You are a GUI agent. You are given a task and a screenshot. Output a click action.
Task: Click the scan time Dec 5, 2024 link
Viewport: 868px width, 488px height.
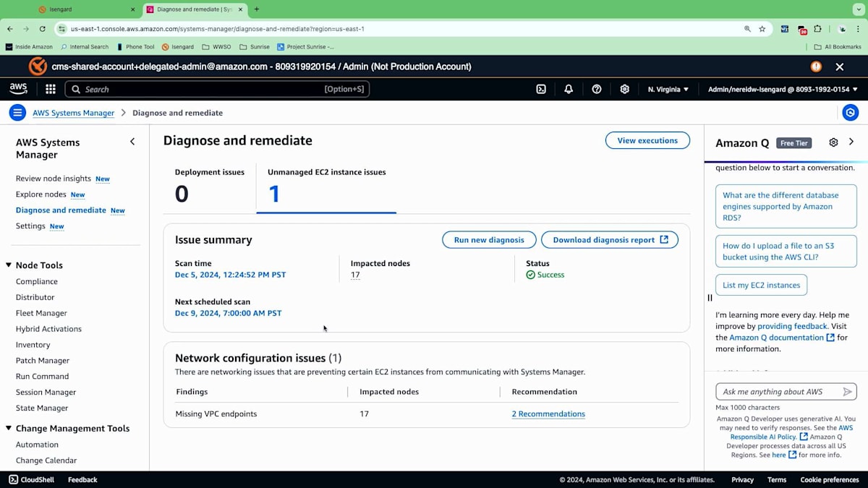click(x=230, y=275)
